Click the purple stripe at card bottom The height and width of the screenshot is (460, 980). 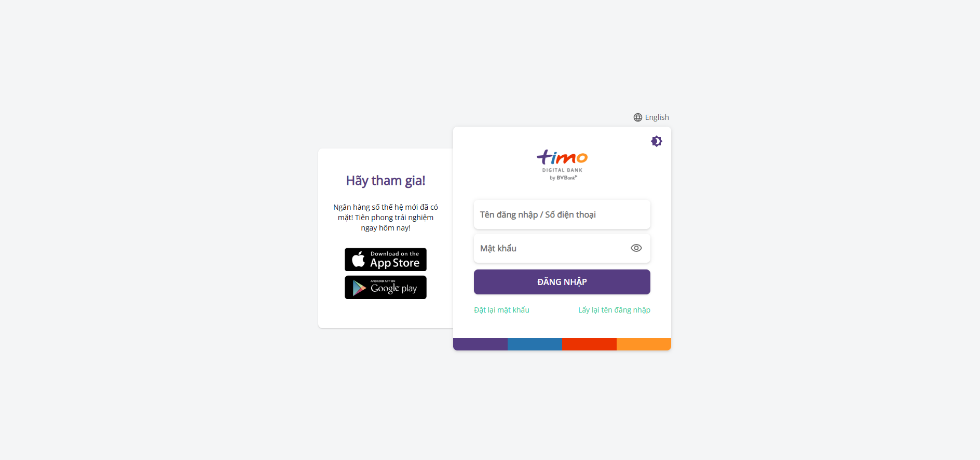(x=480, y=344)
